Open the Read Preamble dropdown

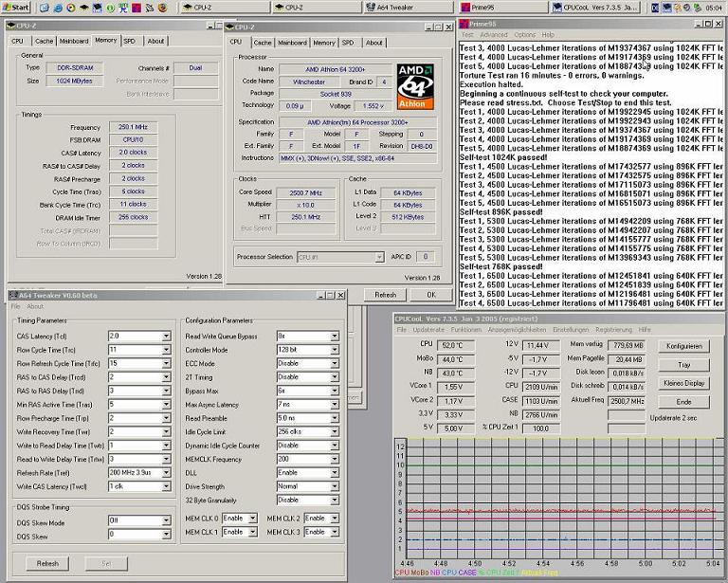pos(335,418)
